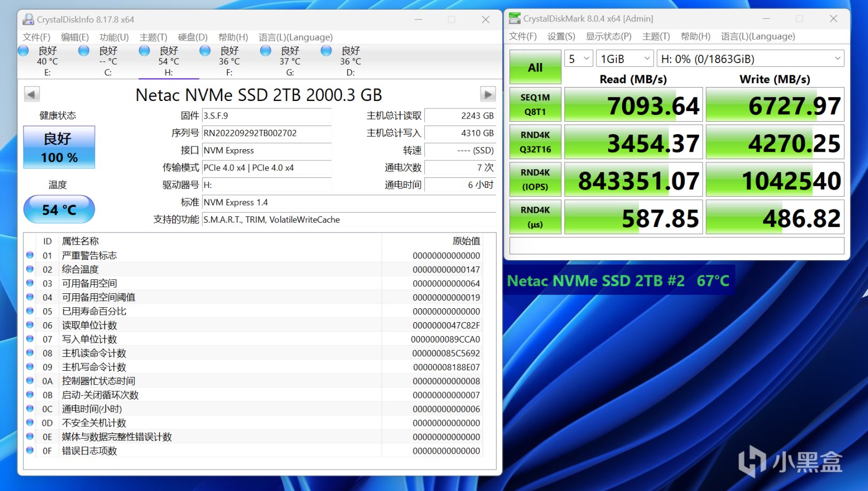Select the H: drive status orb
The height and width of the screenshot is (491, 868).
[144, 51]
